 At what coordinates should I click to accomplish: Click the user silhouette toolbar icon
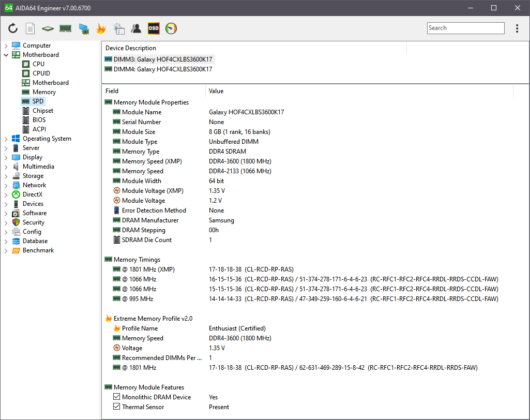pos(136,28)
